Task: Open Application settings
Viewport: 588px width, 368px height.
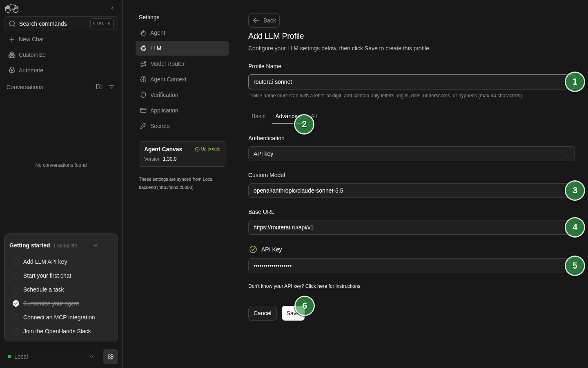Action: pos(182,110)
